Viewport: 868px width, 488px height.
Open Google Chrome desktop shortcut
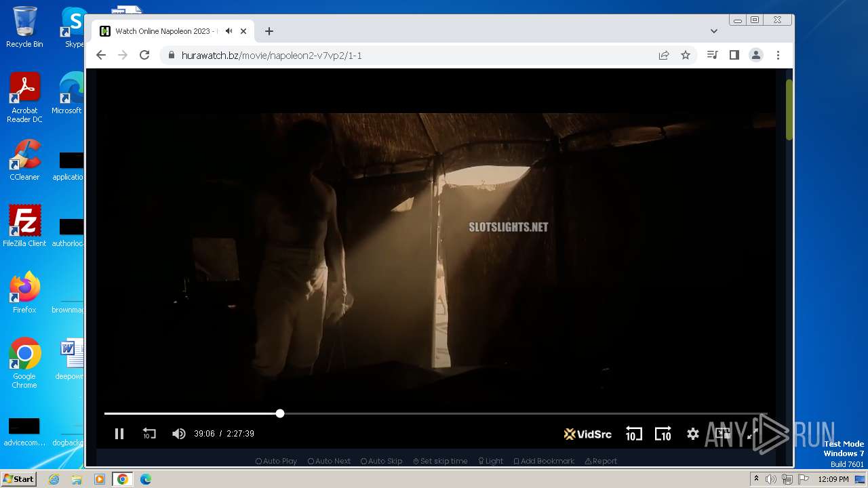pos(24,363)
